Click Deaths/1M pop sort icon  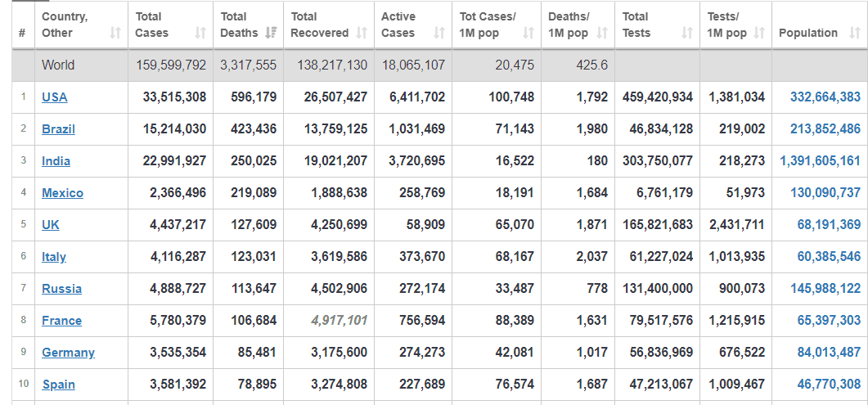[x=602, y=34]
